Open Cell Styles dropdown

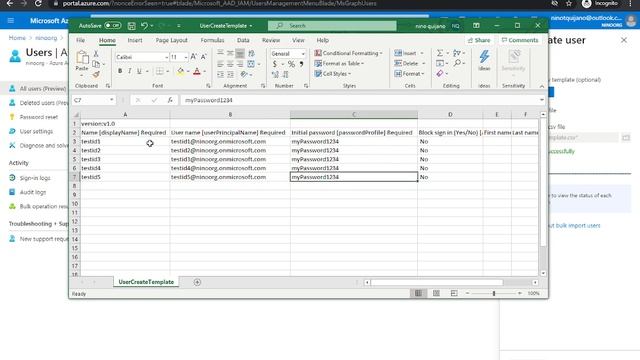333,73
